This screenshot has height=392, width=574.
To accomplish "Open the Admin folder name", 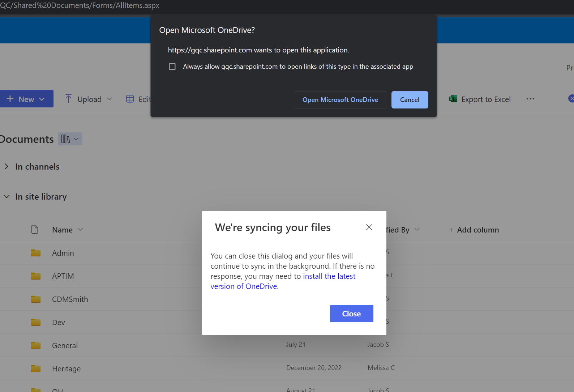I will tap(63, 253).
